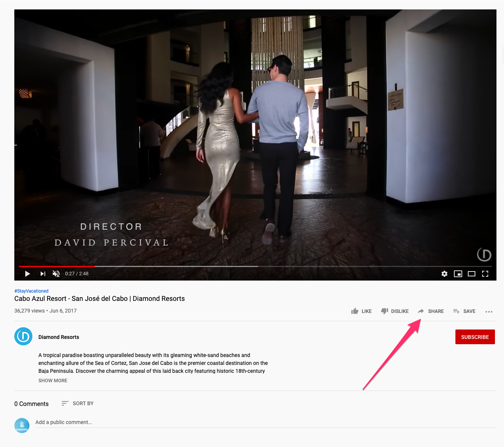Click the video title text
Viewport: 504px width, 447px height.
click(x=99, y=299)
